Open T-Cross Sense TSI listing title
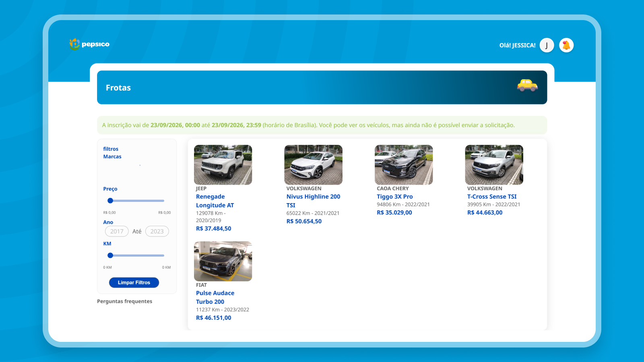Viewport: 644px width, 362px height. (492, 196)
